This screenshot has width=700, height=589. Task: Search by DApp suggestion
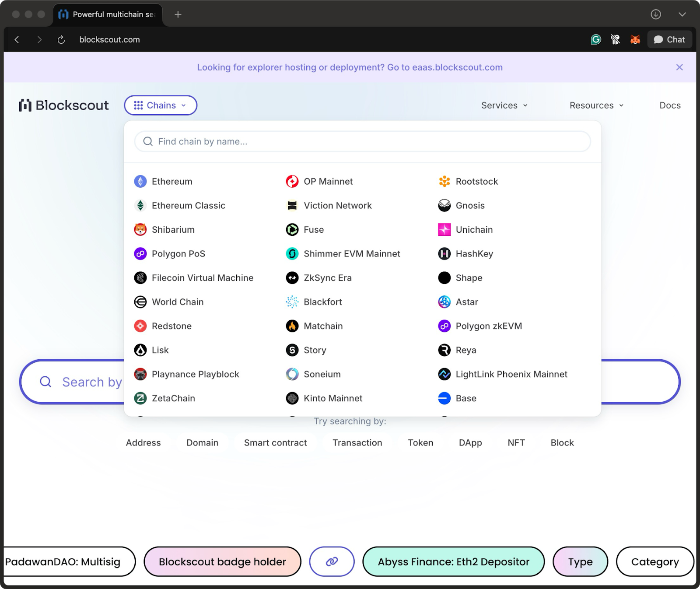(x=470, y=443)
